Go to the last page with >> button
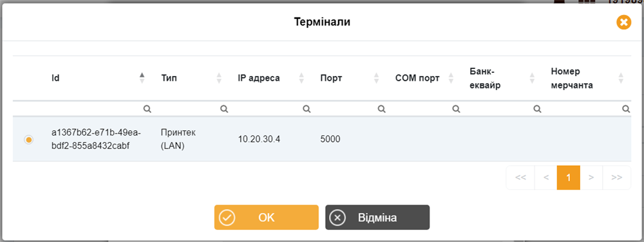 tap(616, 177)
